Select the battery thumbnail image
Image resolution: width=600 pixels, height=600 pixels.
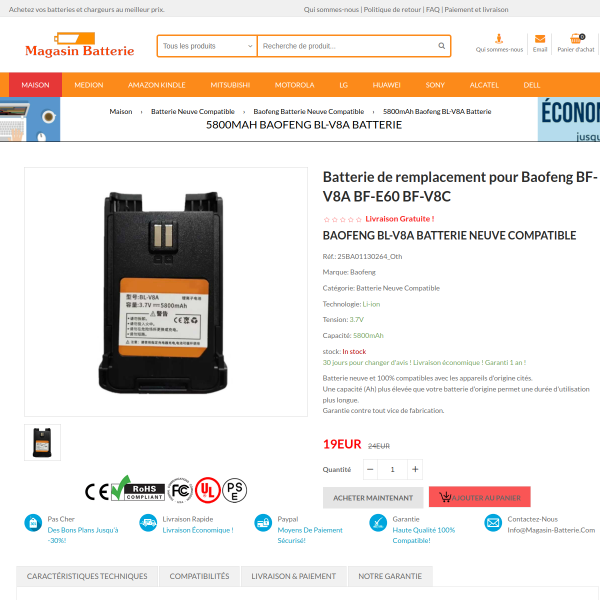point(42,442)
